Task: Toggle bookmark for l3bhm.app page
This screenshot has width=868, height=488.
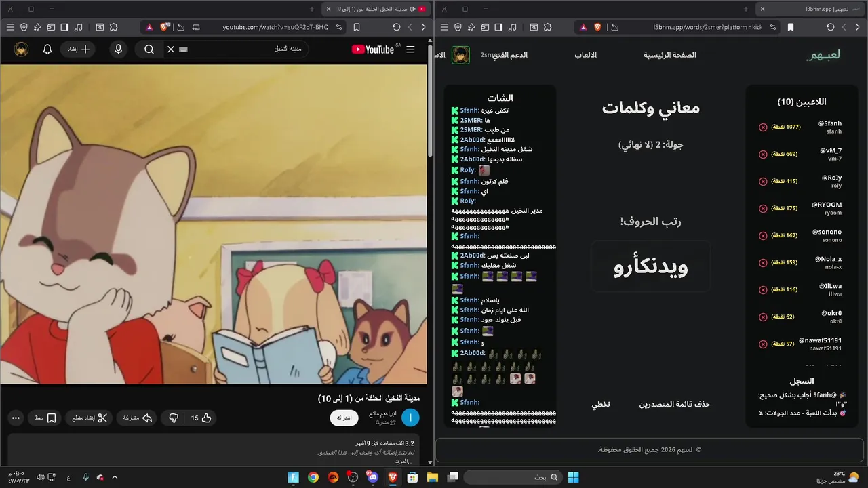Action: pyautogui.click(x=791, y=27)
